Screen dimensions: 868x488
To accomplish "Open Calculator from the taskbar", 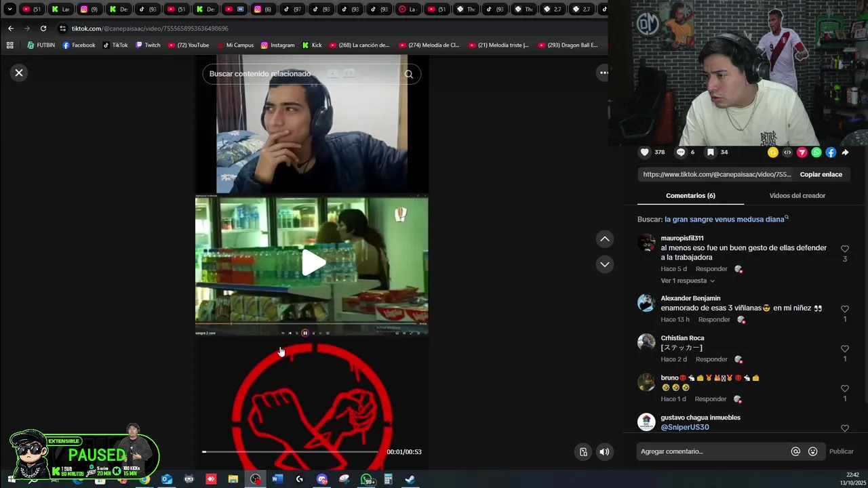I will click(x=388, y=479).
